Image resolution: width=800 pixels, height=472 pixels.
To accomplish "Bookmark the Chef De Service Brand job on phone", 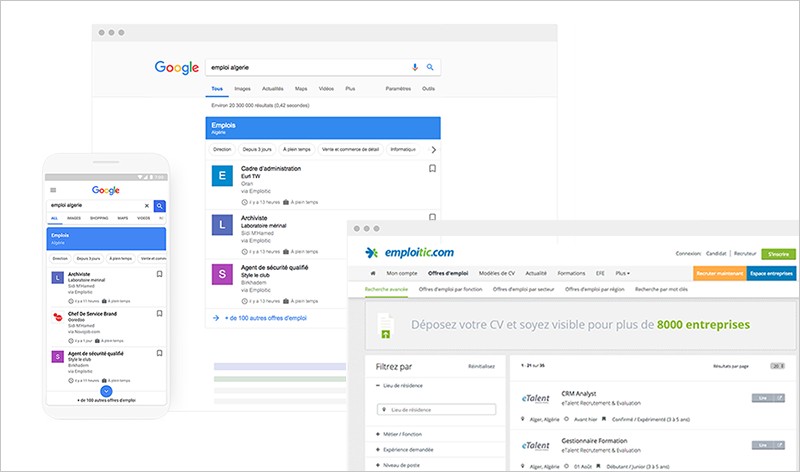I will pyautogui.click(x=159, y=313).
